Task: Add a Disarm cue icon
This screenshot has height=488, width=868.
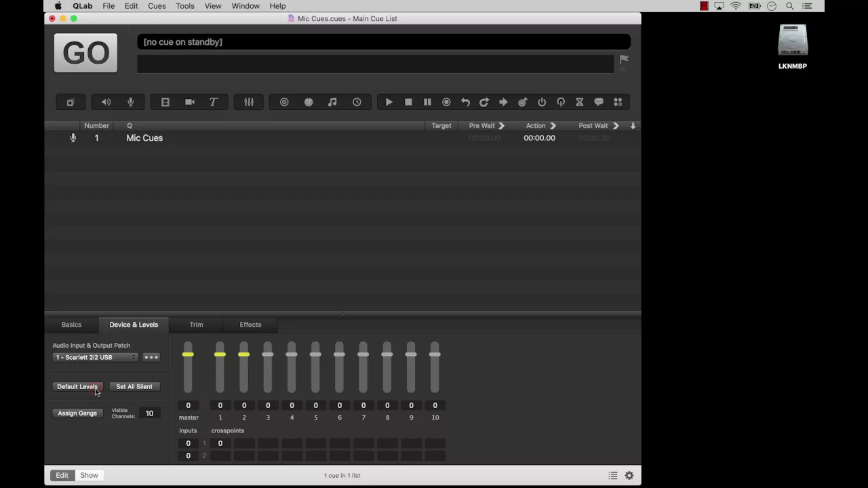Action: pos(561,102)
